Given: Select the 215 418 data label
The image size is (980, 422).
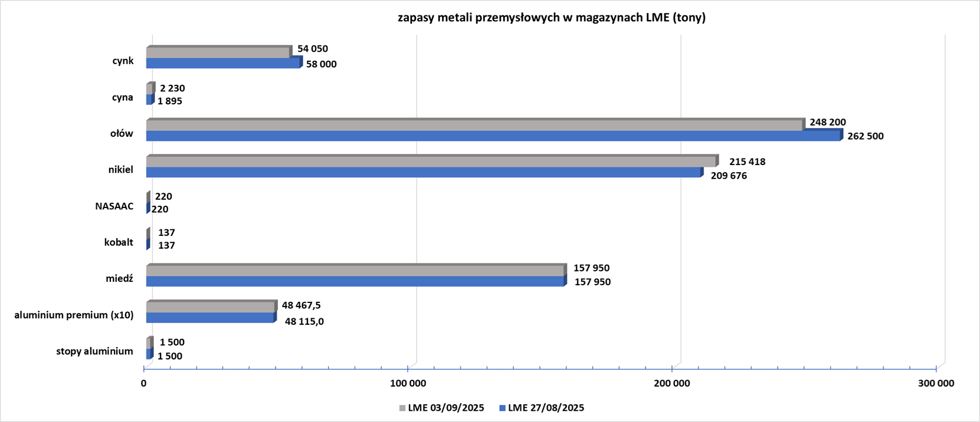Looking at the screenshot, I should click(x=747, y=162).
